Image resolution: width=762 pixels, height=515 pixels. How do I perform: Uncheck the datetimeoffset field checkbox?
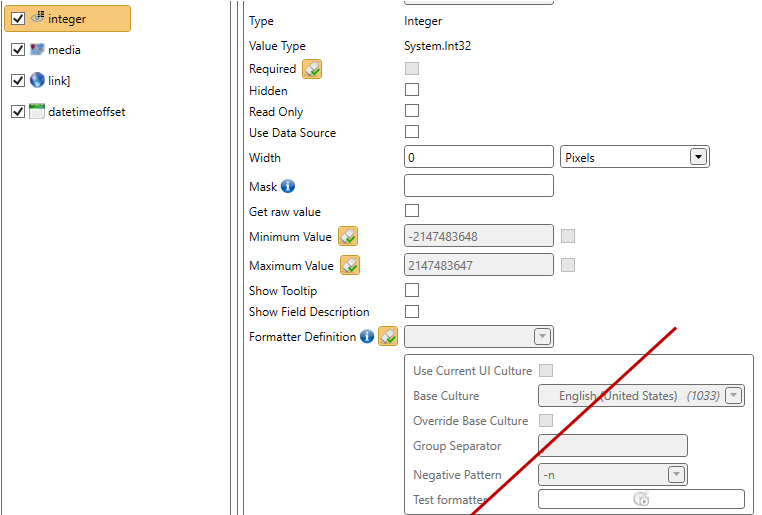[x=18, y=112]
